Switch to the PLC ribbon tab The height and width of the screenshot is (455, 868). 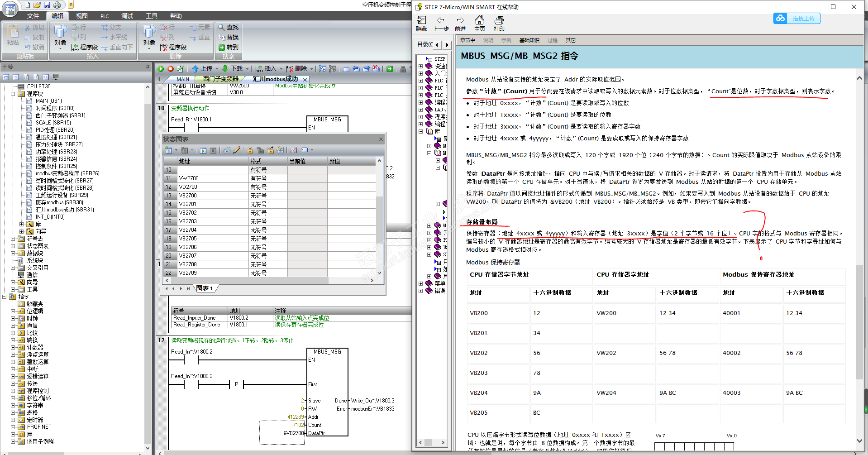(x=105, y=16)
